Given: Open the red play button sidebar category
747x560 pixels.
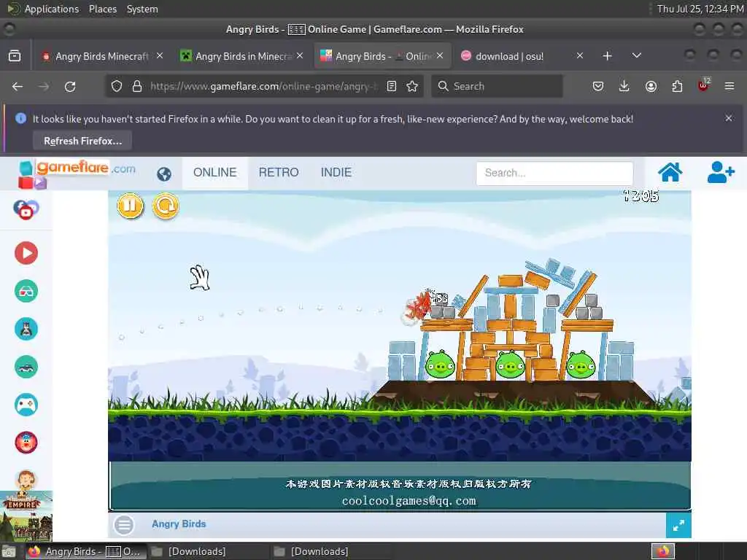Looking at the screenshot, I should point(26,253).
